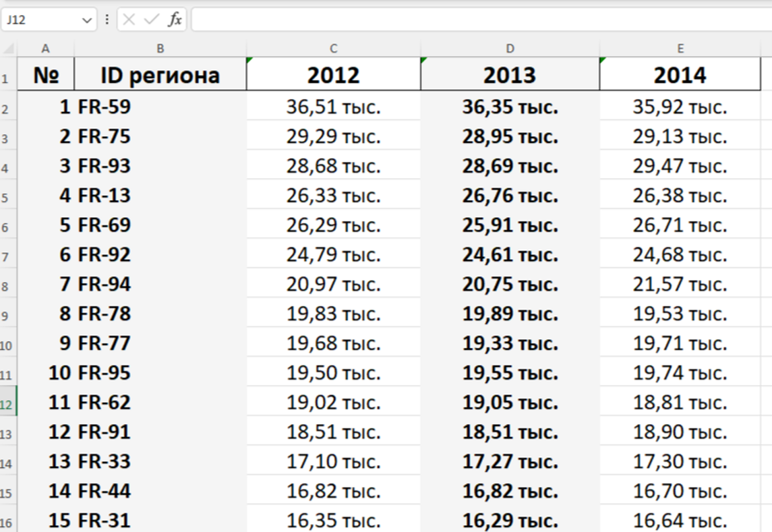
Task: Select column E header
Action: [680, 49]
